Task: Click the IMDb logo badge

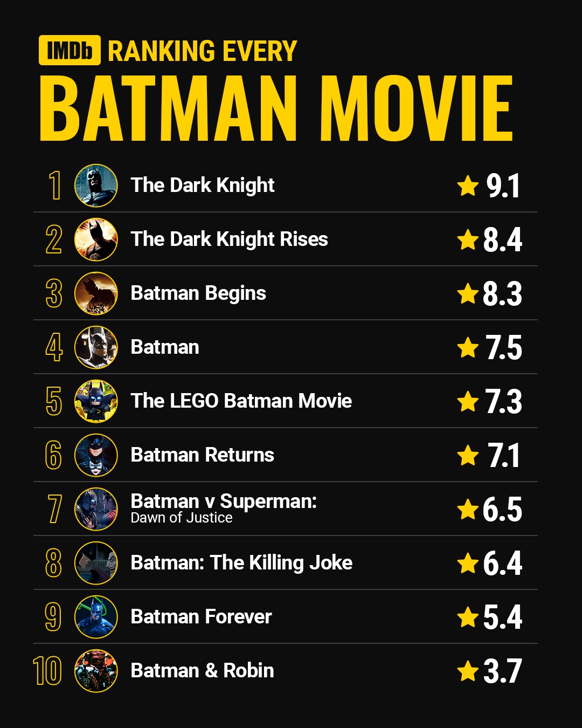Action: tap(70, 51)
